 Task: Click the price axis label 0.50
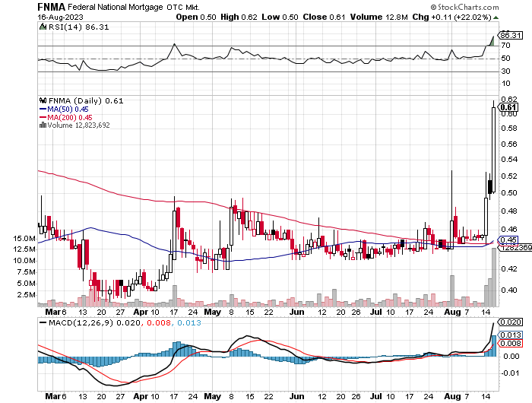[x=509, y=192]
